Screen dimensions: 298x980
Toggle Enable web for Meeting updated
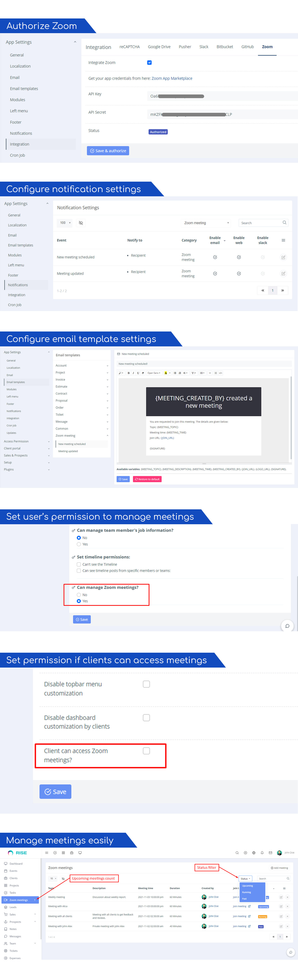pyautogui.click(x=239, y=274)
